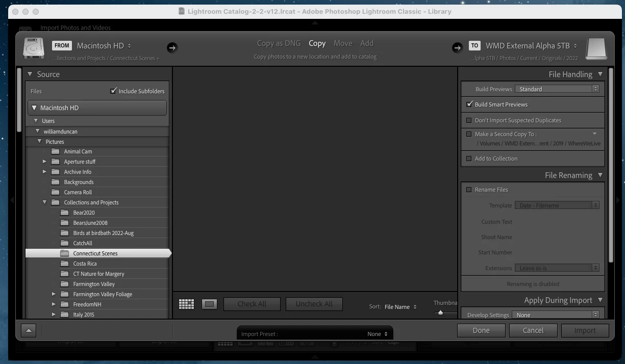
Task: Enable Don't Import Suspected Duplicates
Action: [x=469, y=120]
